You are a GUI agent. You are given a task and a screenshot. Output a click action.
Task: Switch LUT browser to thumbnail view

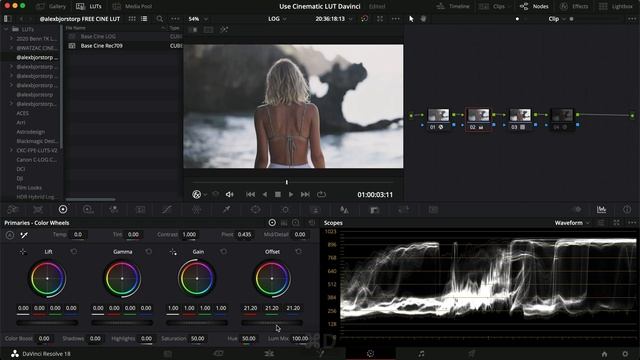[132, 19]
